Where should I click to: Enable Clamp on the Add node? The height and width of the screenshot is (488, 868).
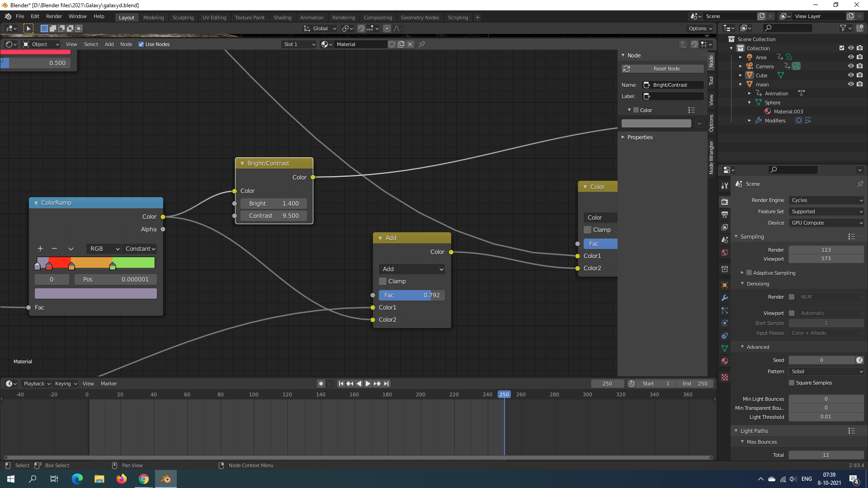click(x=383, y=281)
